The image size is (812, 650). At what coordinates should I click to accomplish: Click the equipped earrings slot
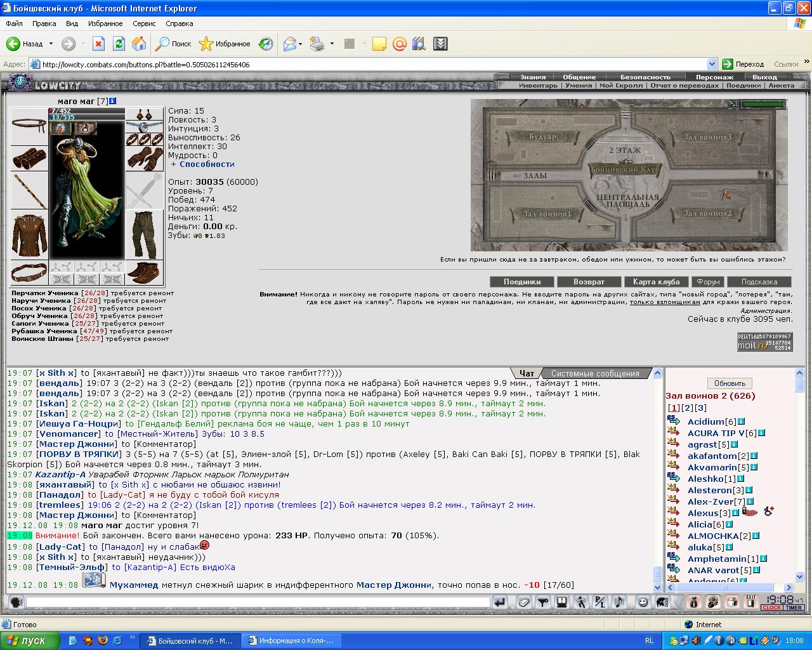tap(144, 114)
